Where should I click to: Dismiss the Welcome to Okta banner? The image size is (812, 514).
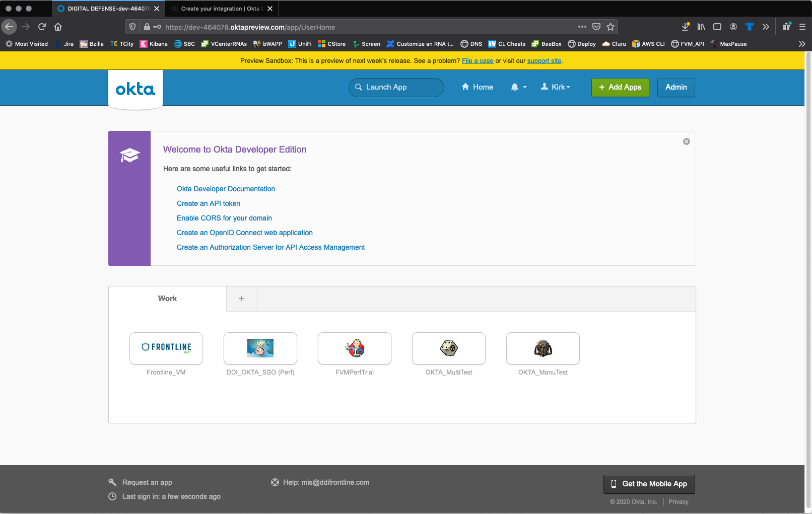pyautogui.click(x=686, y=141)
